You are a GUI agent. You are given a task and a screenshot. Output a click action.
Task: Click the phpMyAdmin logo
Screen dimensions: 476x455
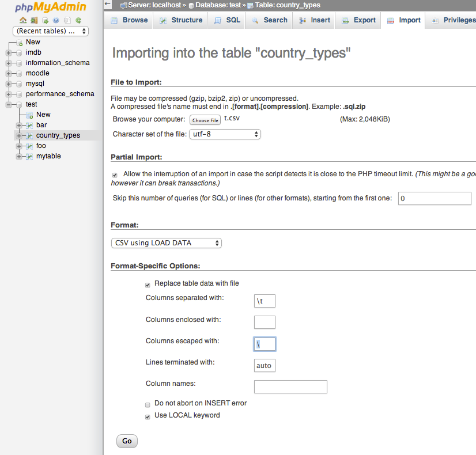(50, 8)
